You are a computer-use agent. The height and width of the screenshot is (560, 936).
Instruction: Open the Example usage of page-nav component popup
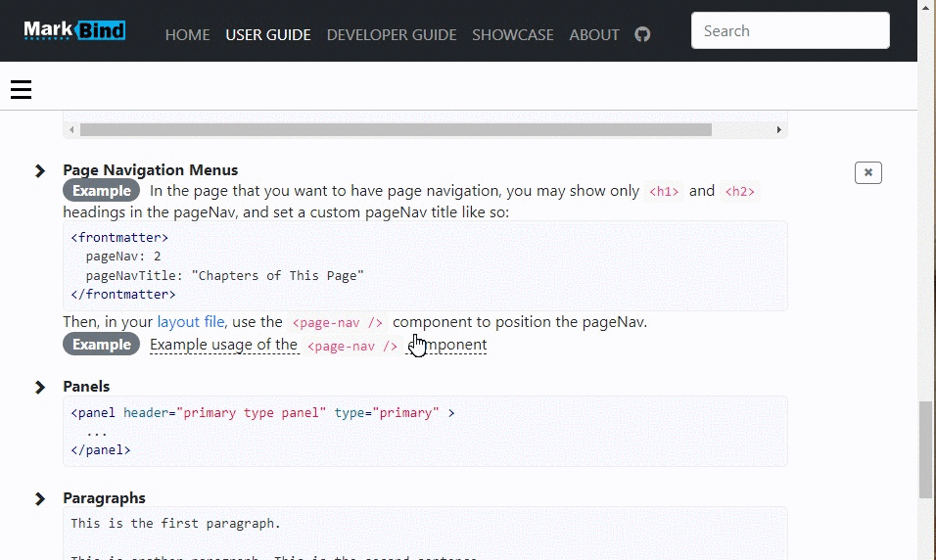click(318, 345)
